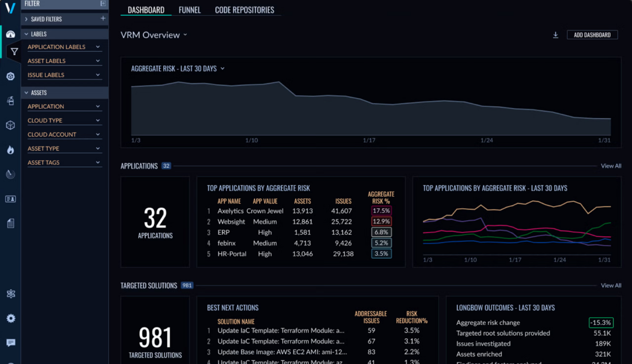Click the dashboard gauge icon in sidebar
632x364 pixels.
tap(10, 34)
